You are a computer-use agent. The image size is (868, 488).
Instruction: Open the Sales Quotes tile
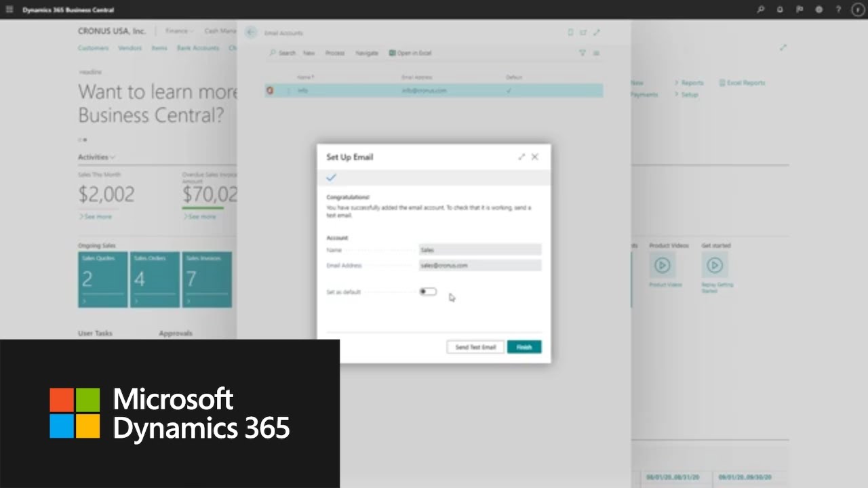tap(102, 279)
